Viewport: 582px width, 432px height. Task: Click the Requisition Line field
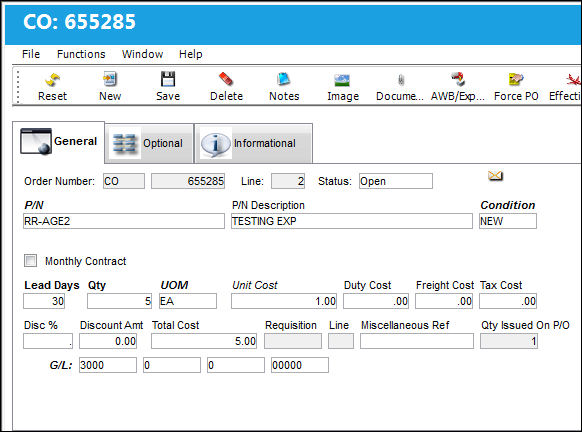(341, 341)
